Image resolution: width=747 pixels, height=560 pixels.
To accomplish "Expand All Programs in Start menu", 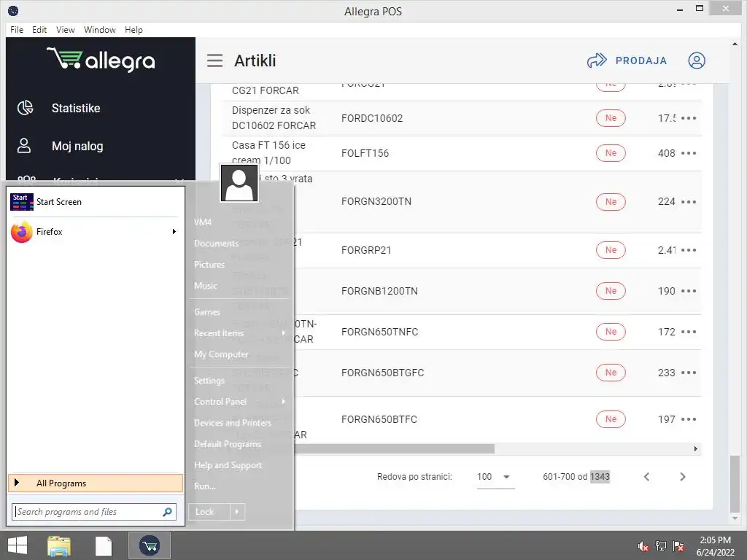I will (96, 483).
